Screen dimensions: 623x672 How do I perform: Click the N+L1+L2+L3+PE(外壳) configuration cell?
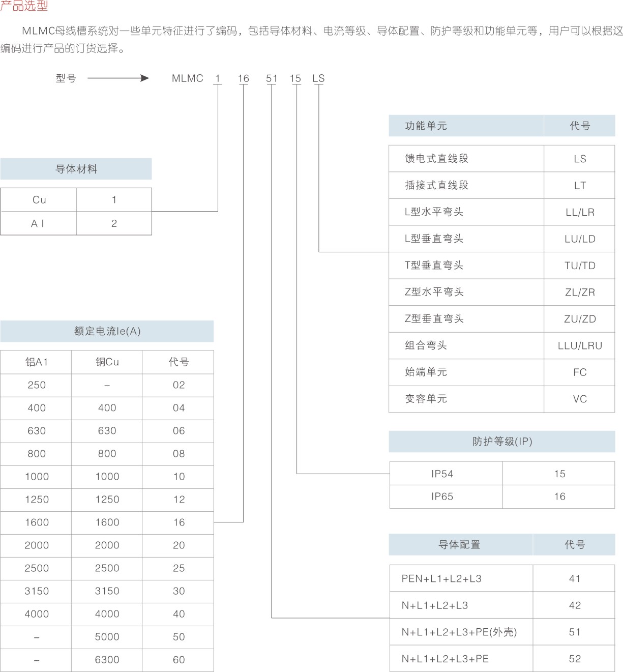click(459, 632)
